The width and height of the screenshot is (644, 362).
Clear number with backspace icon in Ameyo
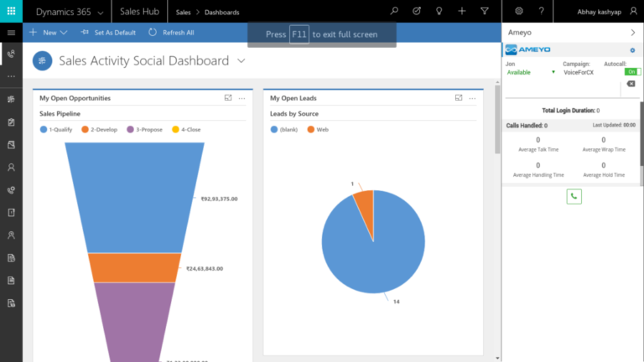point(631,84)
